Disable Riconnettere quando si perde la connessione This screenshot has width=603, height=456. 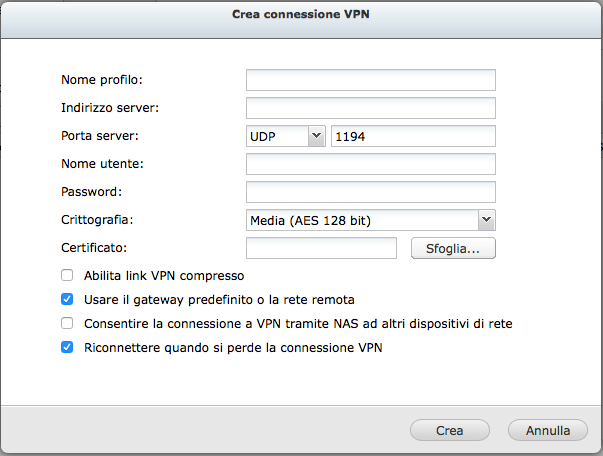(67, 348)
